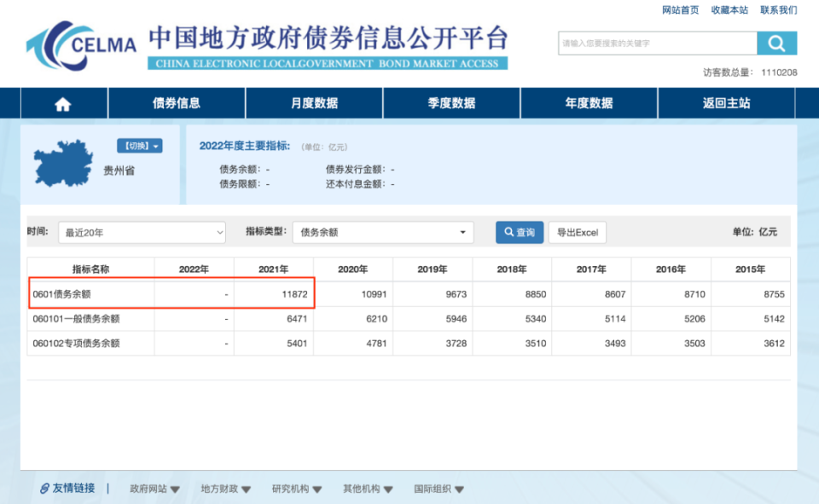The width and height of the screenshot is (819, 504).
Task: Export data with 导出Excel button
Action: [578, 232]
